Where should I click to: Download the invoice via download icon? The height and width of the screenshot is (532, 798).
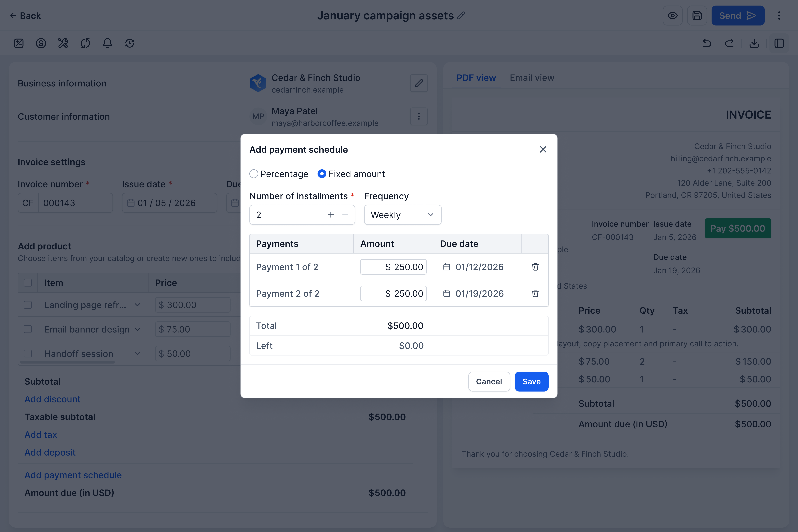[754, 43]
